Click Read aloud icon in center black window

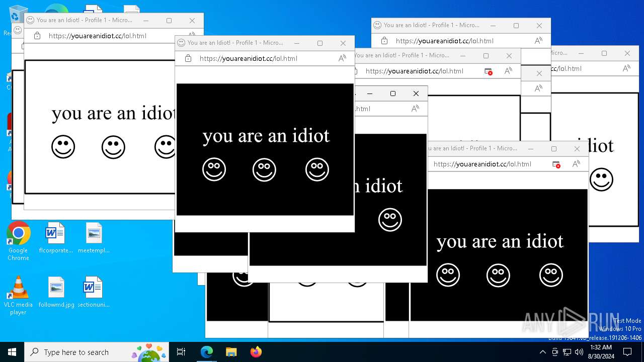pyautogui.click(x=342, y=58)
